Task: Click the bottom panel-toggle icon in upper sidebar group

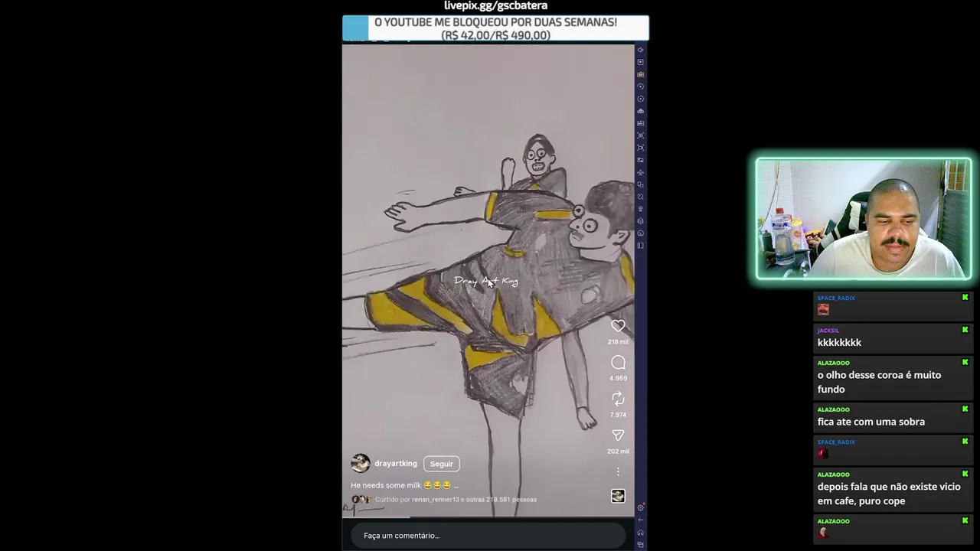Action: [640, 246]
